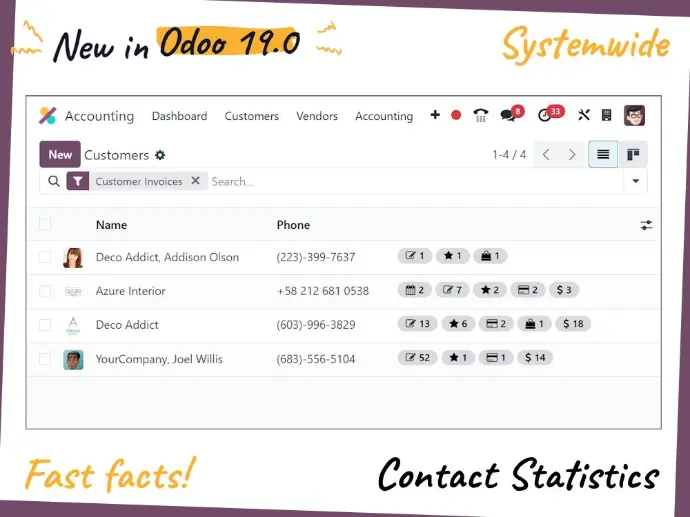
Task: Open chat messages with badge 8
Action: tap(512, 114)
